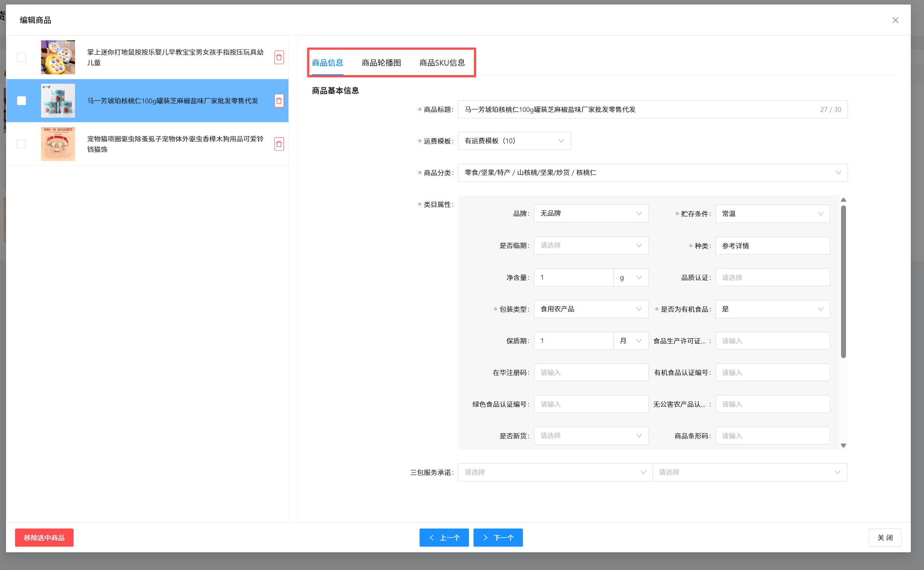Open the 贮存条件 storage condition dropdown
Viewport: 924px width, 570px height.
[772, 214]
